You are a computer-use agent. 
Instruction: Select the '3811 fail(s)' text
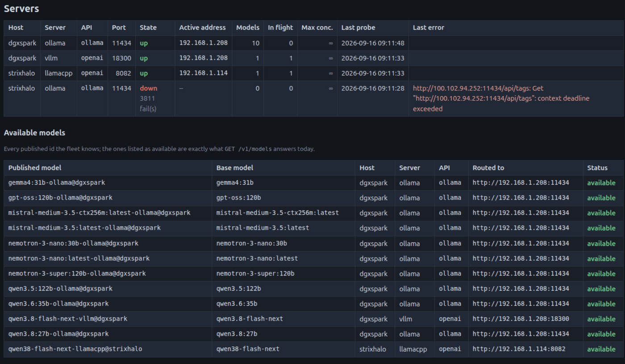pos(148,103)
